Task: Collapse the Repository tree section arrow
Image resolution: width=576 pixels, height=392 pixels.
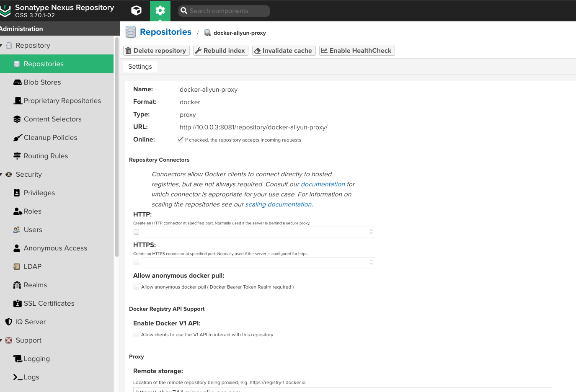Action: [x=1, y=45]
